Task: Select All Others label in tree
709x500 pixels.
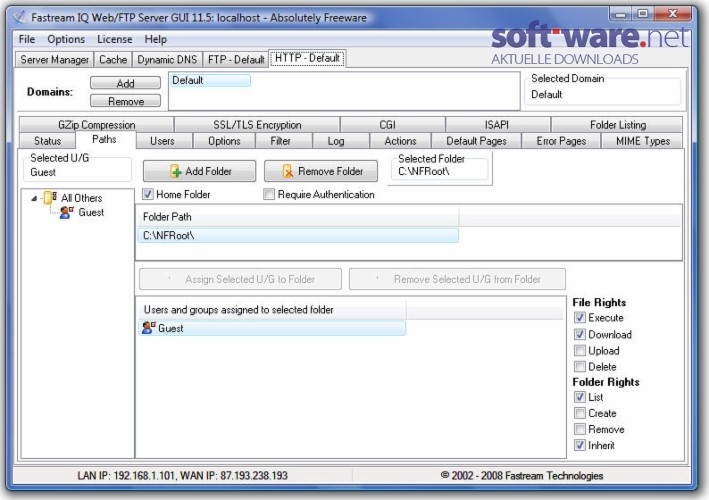Action: [x=82, y=198]
